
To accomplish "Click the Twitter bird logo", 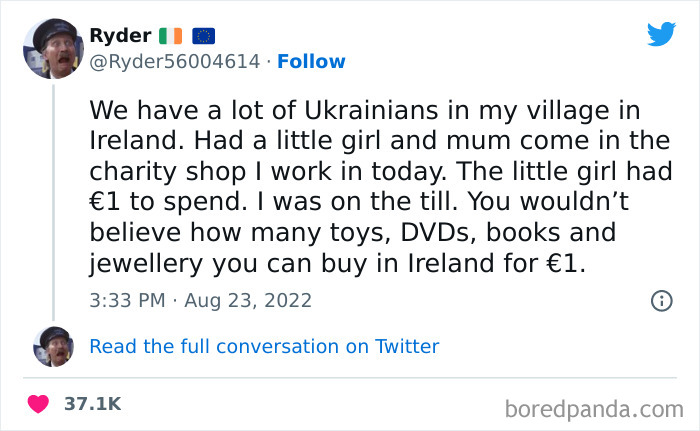I will click(x=661, y=34).
